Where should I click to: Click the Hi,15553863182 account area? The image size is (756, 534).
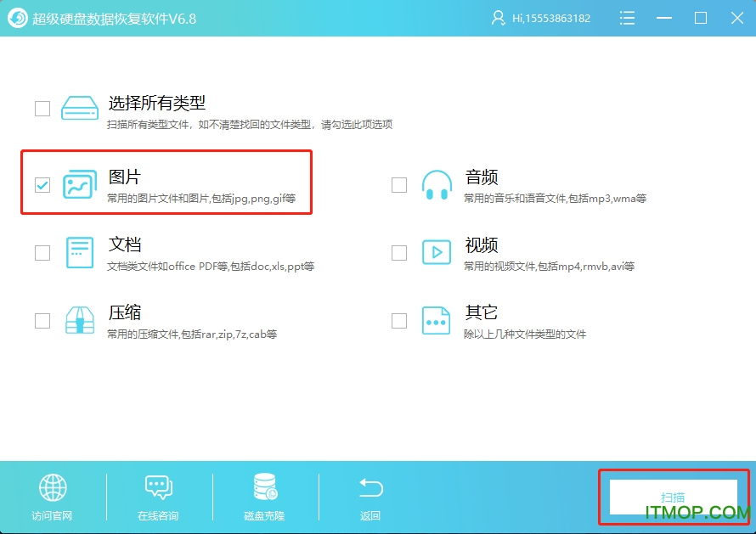(541, 17)
